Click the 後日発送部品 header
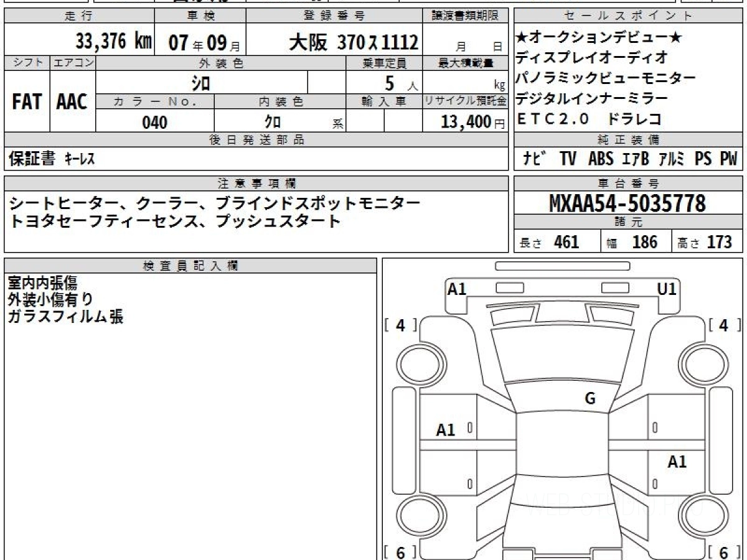 coord(256,139)
